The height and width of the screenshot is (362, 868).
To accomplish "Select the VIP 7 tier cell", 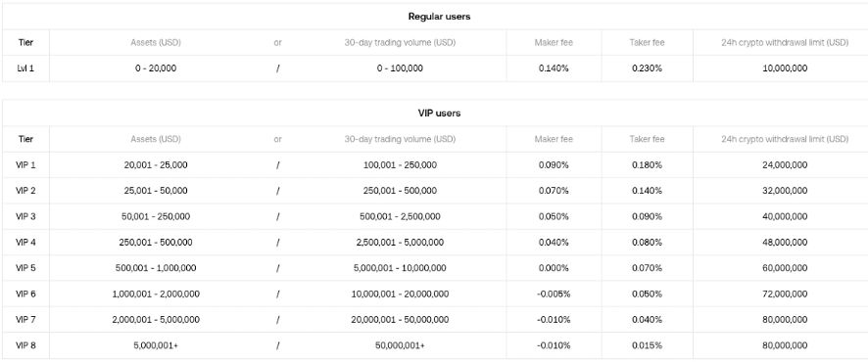I will (x=26, y=320).
